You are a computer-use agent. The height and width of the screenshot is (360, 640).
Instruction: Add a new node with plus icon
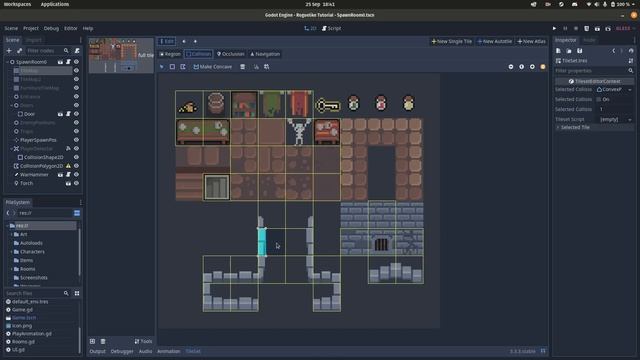click(x=9, y=51)
